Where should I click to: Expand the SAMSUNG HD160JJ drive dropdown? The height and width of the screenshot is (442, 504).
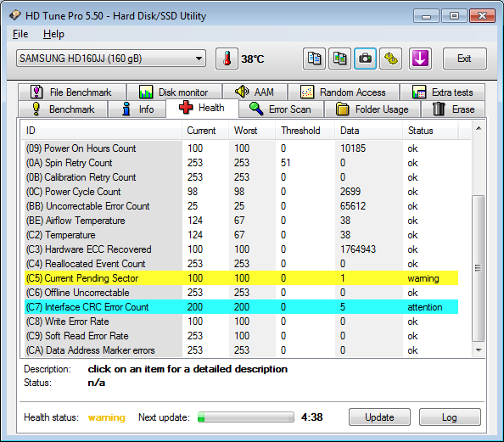pos(111,59)
